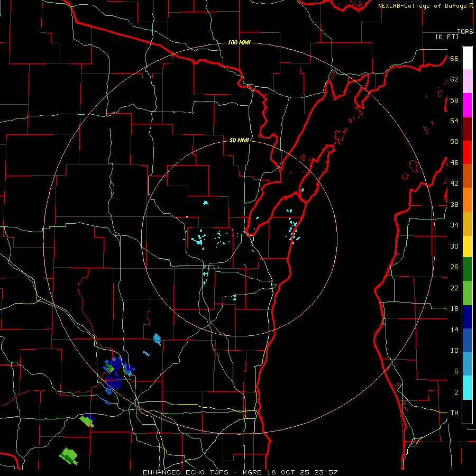Viewport: 476px width, 476px height.
Task: Click the '46' legend value
Action: 454,163
